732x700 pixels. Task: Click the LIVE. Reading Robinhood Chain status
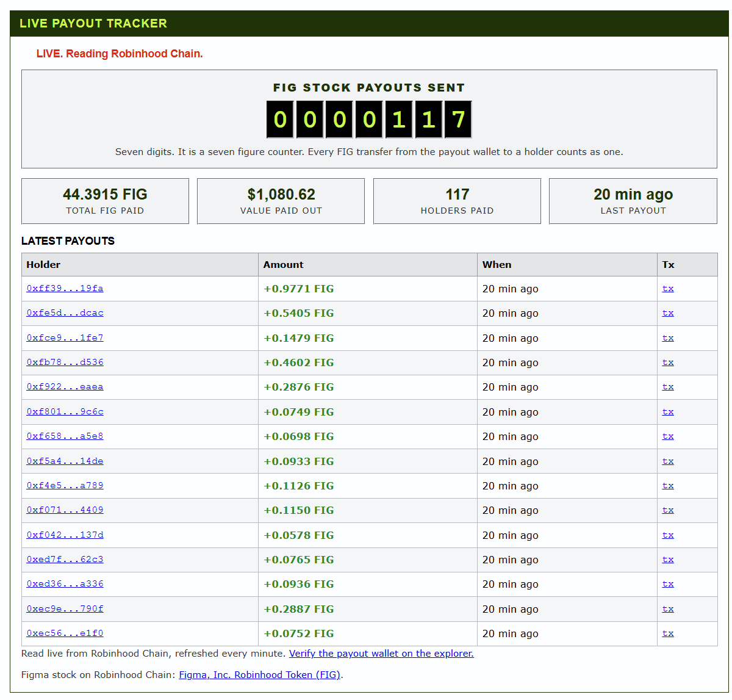120,54
